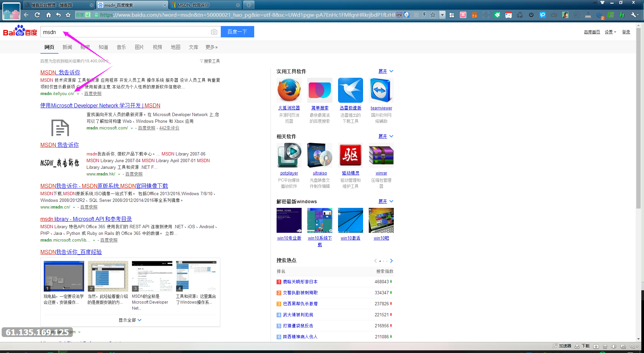Open the msdn library result link

click(x=86, y=219)
